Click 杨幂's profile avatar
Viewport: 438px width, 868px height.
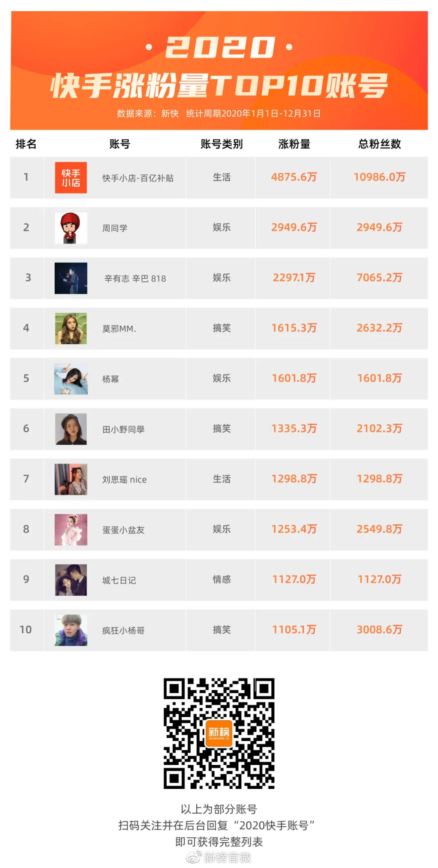[71, 379]
